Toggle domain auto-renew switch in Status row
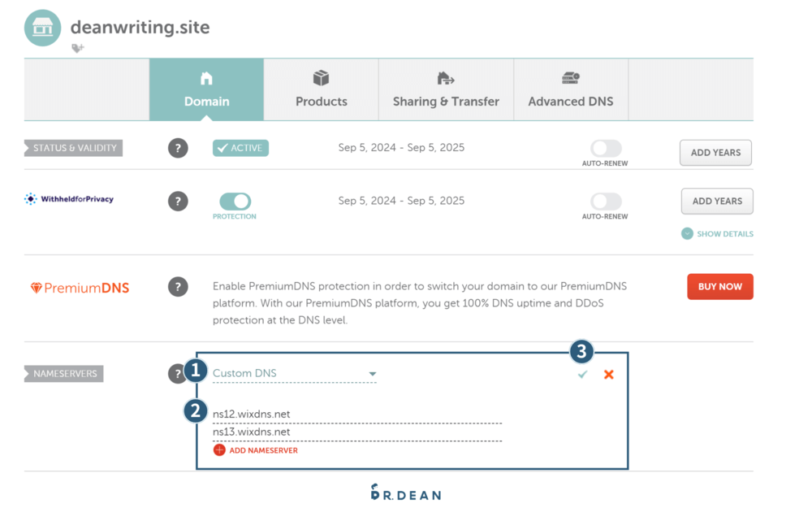 point(606,148)
